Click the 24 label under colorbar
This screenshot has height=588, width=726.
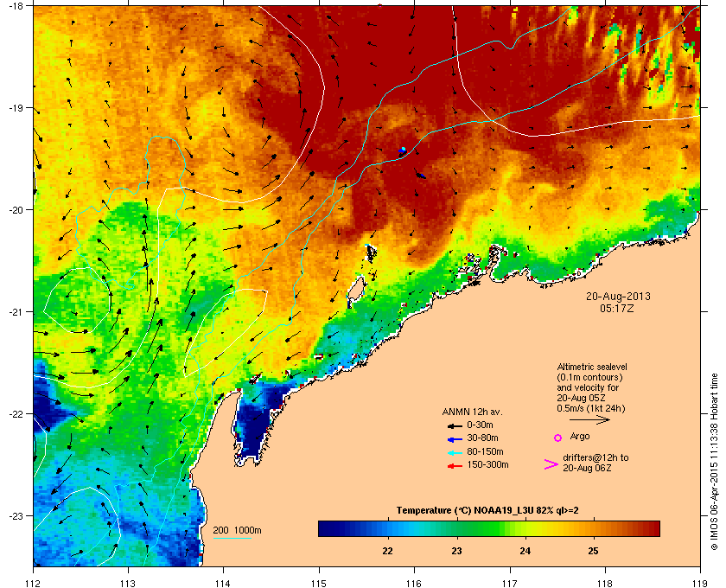pyautogui.click(x=525, y=551)
